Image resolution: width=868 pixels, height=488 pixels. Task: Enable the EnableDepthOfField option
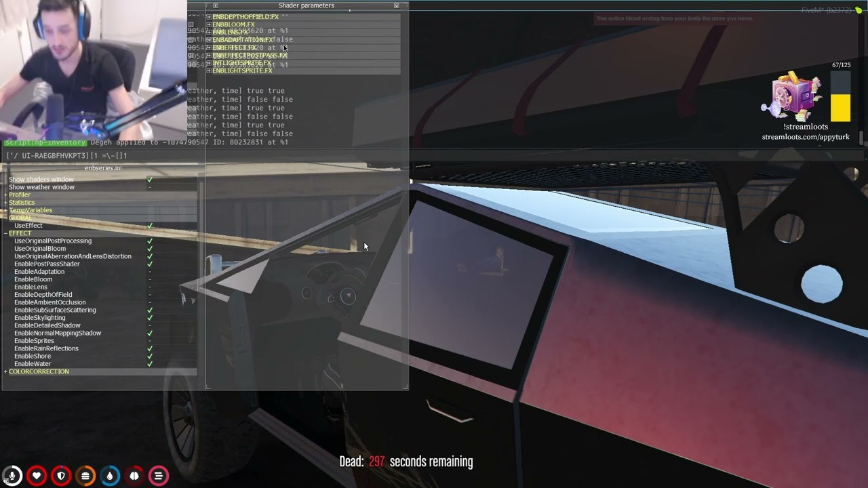[150, 295]
